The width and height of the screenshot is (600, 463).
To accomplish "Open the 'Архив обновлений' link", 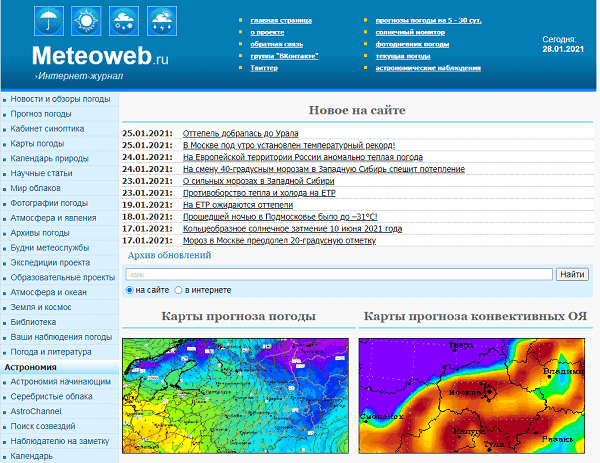I will 170,255.
